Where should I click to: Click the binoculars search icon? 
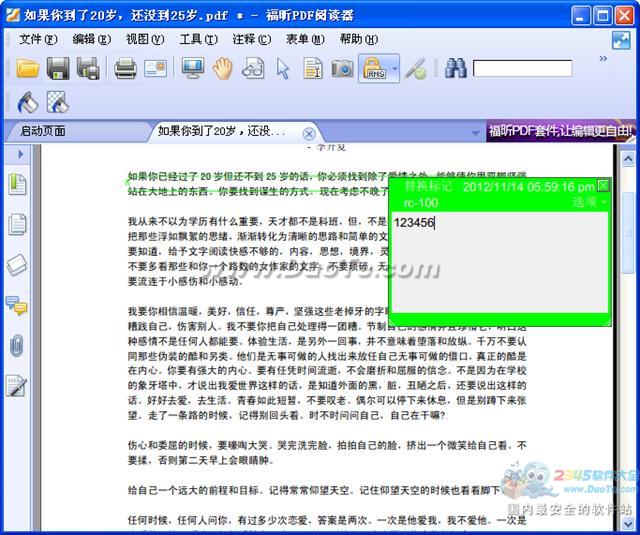pyautogui.click(x=456, y=69)
